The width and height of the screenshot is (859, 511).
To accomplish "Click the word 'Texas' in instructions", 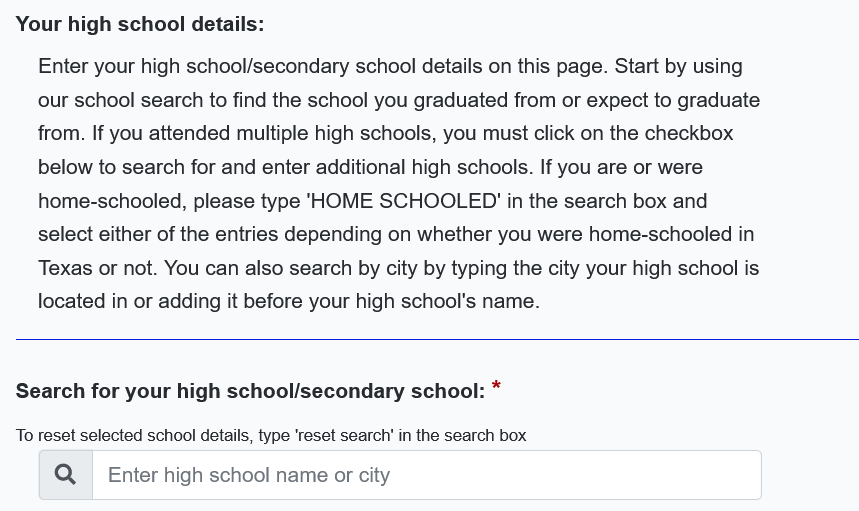I will coord(65,268).
